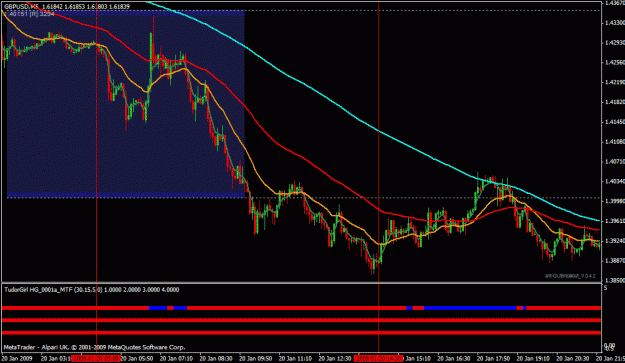Click the 1.4293 price axis label
The width and height of the screenshot is (625, 363).
coord(615,43)
